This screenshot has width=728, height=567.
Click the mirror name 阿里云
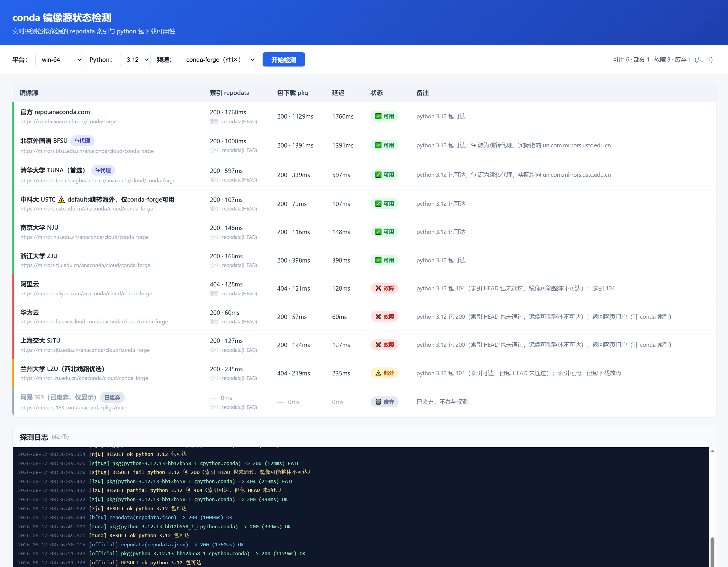click(30, 284)
